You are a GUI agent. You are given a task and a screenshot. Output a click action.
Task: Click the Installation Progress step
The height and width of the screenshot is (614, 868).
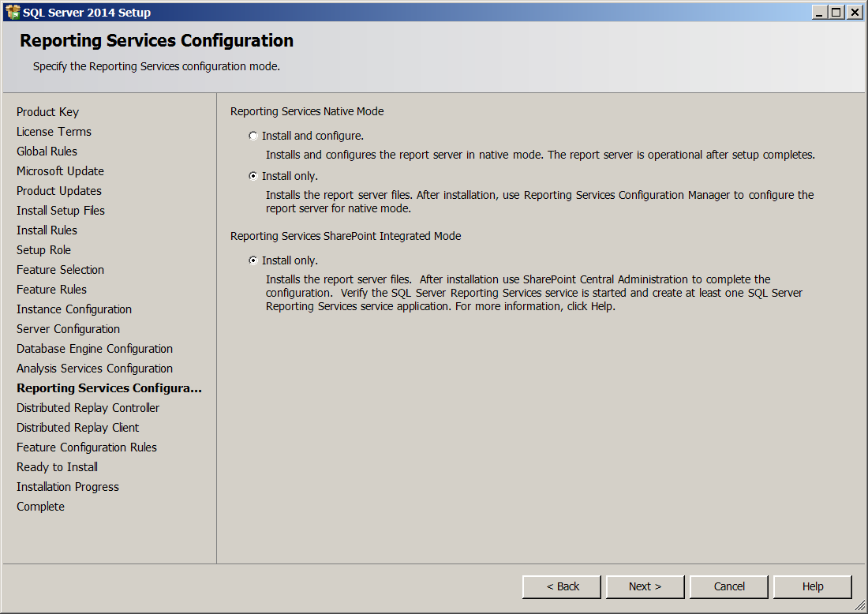click(x=68, y=487)
